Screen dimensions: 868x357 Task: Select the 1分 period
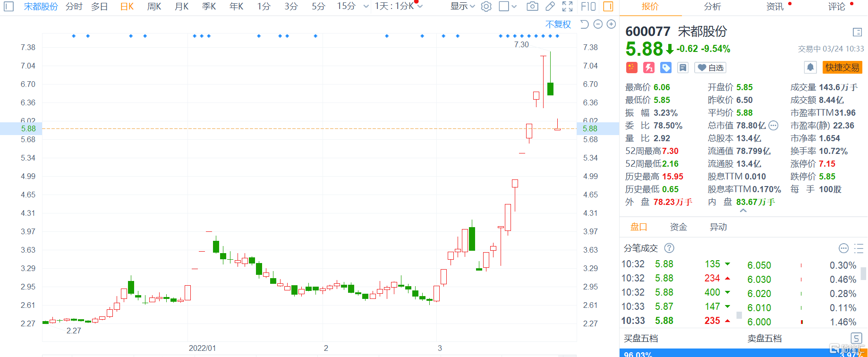[x=264, y=6]
